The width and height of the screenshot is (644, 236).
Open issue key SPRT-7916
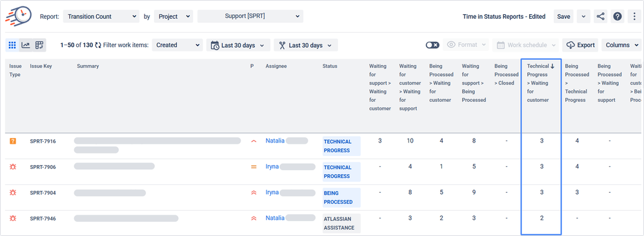pos(43,141)
